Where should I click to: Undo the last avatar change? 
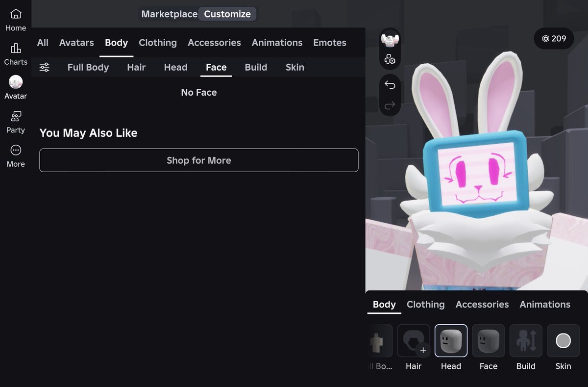(390, 85)
